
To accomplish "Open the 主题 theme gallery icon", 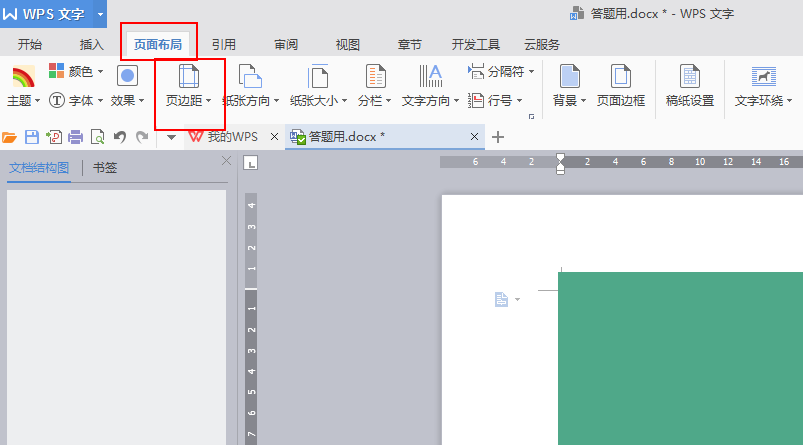I will coord(23,76).
